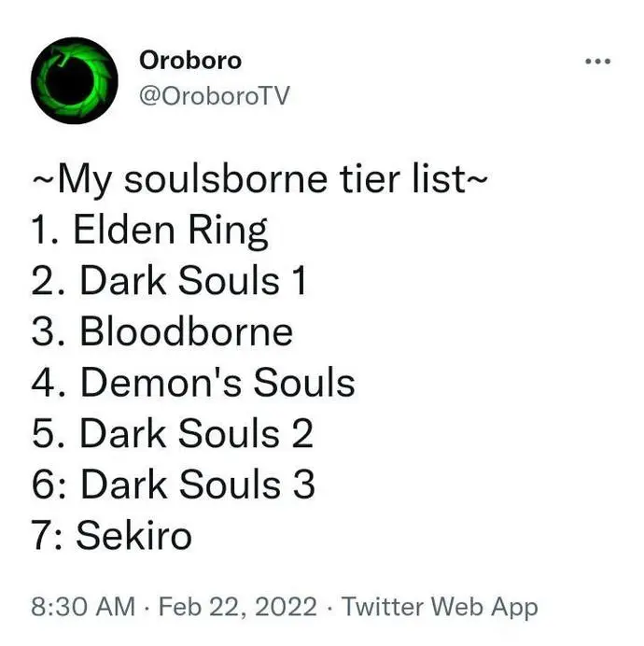Click the 8:30 AM timestamp

point(83,607)
